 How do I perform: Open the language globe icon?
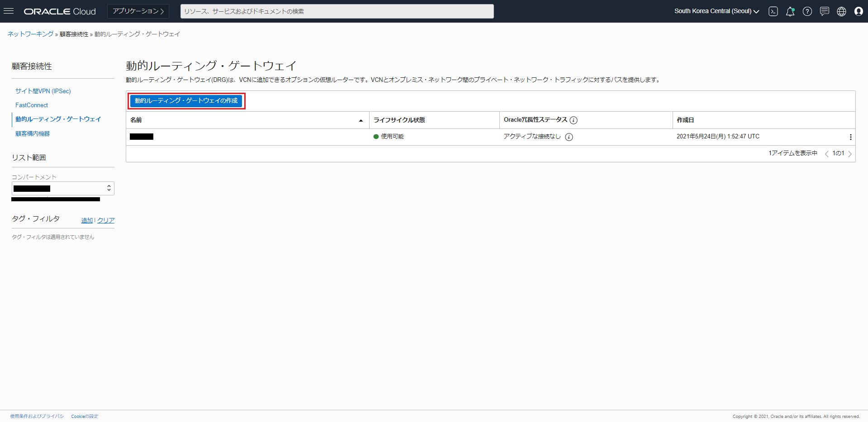pyautogui.click(x=841, y=11)
